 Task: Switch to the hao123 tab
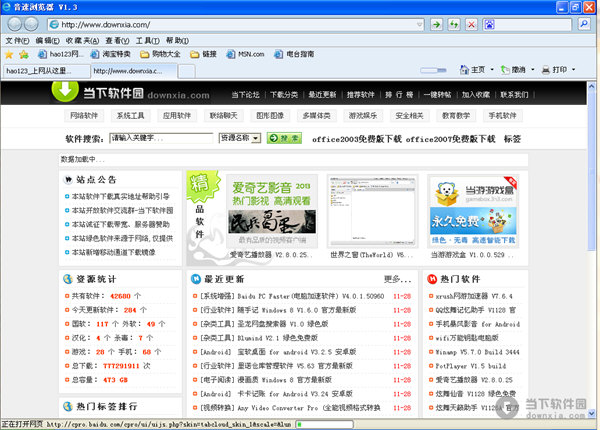tap(47, 71)
